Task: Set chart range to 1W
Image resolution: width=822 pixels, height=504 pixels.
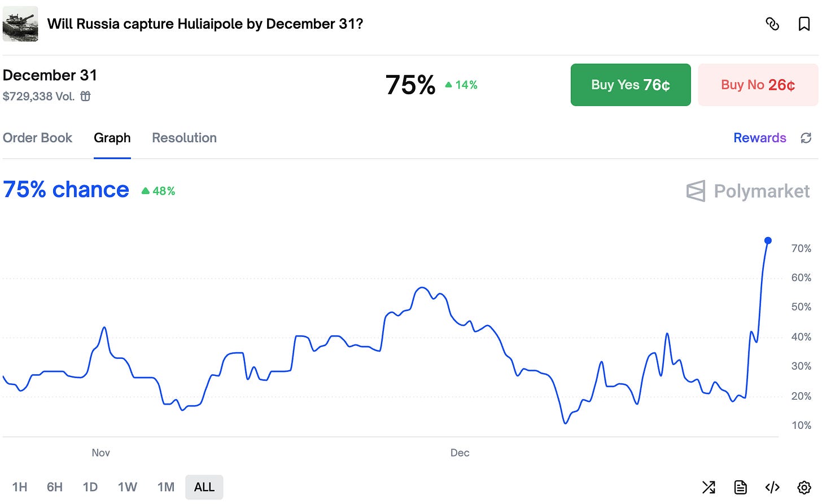Action: (x=128, y=487)
